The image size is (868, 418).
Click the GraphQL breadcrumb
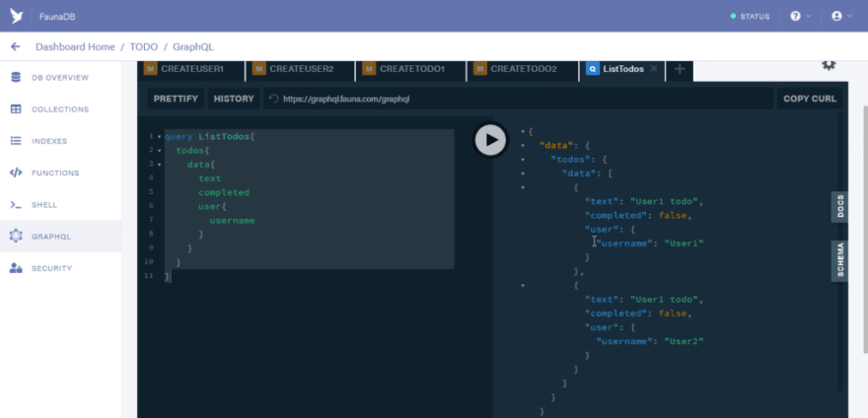point(193,47)
